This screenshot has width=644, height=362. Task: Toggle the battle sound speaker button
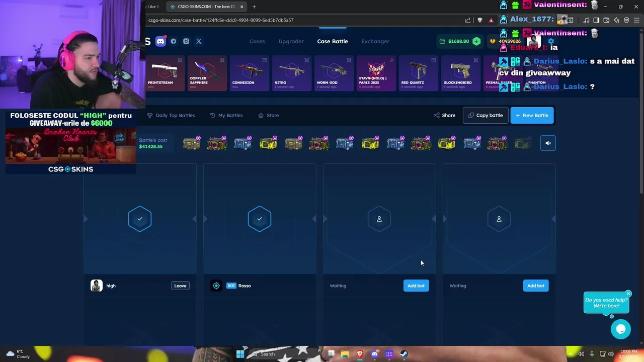pyautogui.click(x=548, y=143)
